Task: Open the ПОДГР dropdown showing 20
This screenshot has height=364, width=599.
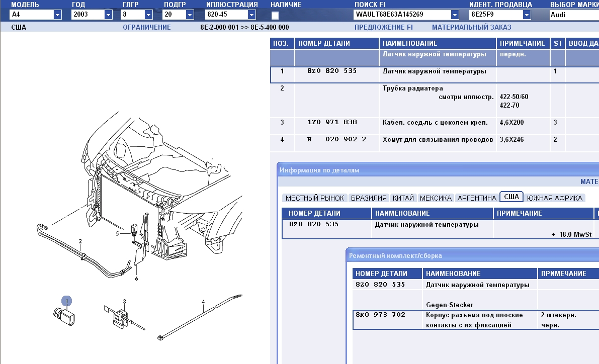Action: point(190,15)
